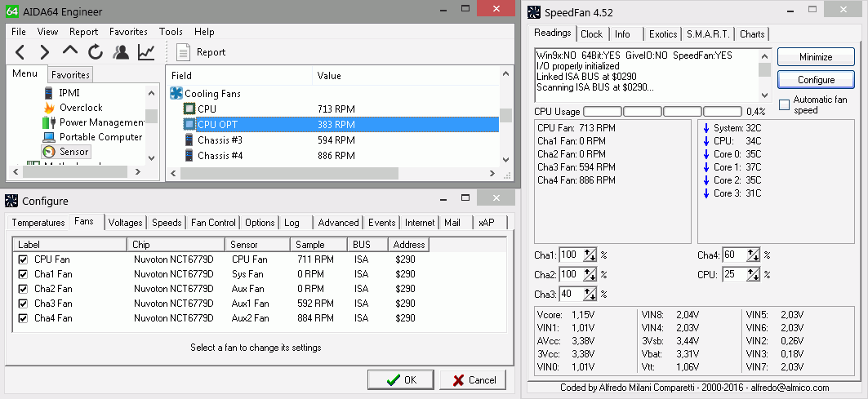Go forward with AIDA64 right arrow

point(45,52)
